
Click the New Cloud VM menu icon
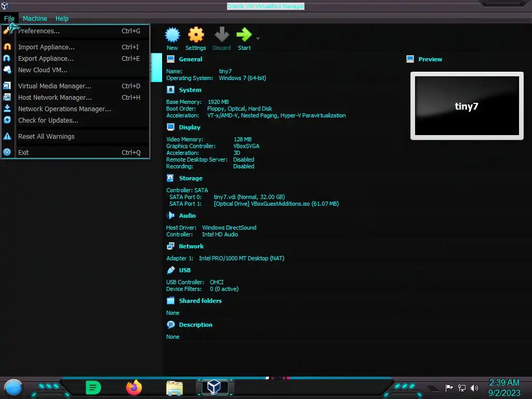[7, 70]
